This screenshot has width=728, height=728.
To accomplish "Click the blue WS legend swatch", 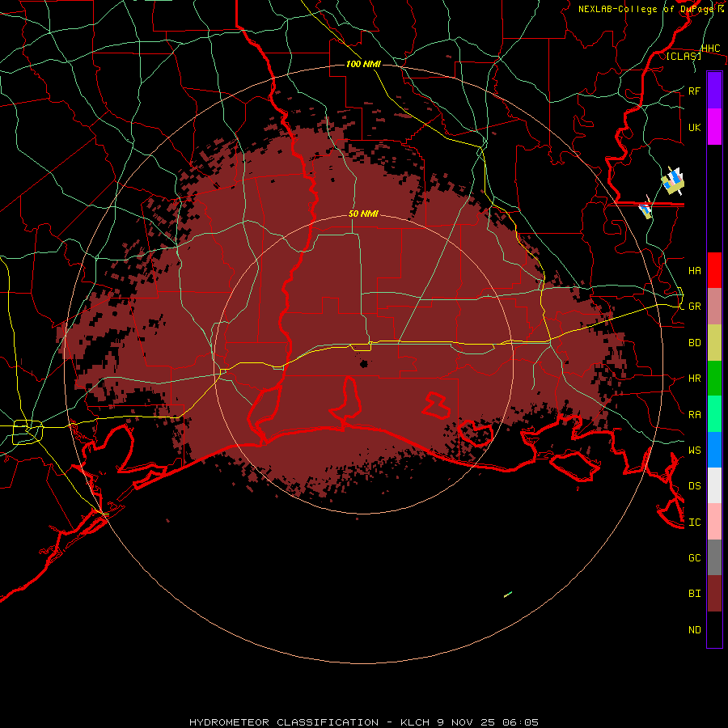I will point(714,450).
